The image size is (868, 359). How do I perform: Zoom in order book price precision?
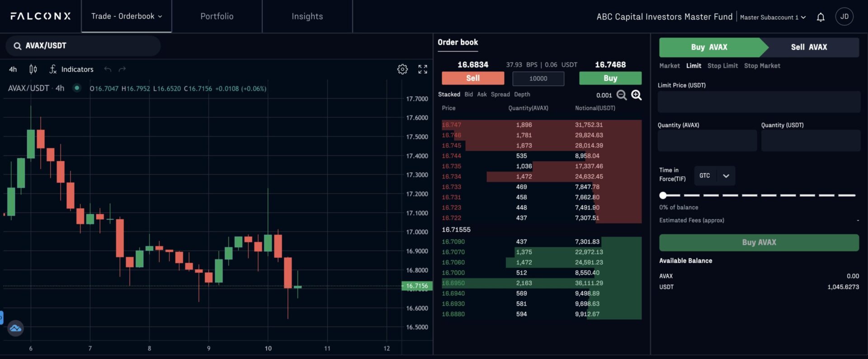tap(637, 95)
